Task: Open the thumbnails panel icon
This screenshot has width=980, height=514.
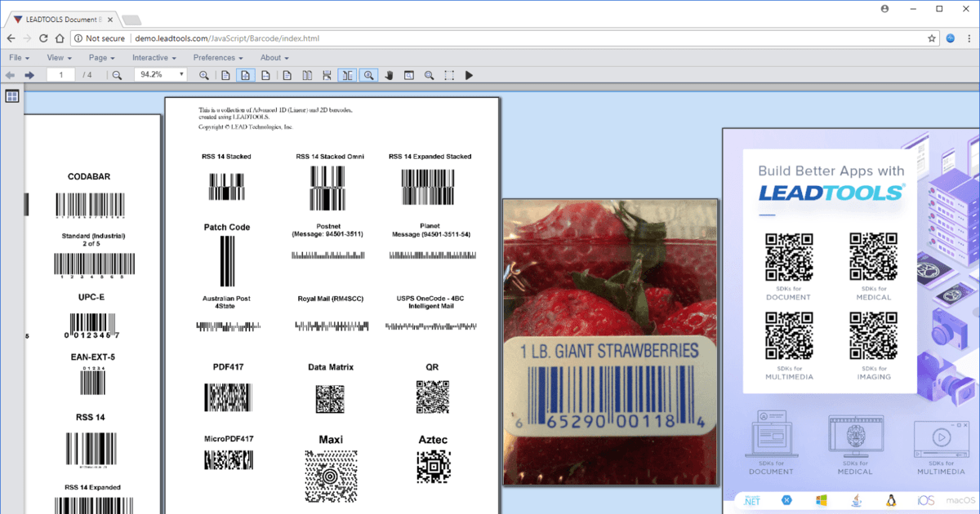Action: pyautogui.click(x=12, y=96)
